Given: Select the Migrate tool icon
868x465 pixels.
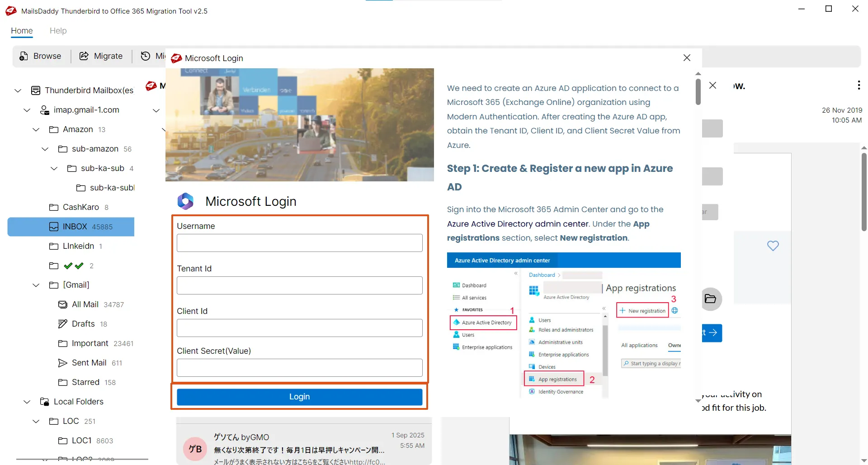Looking at the screenshot, I should click(84, 56).
